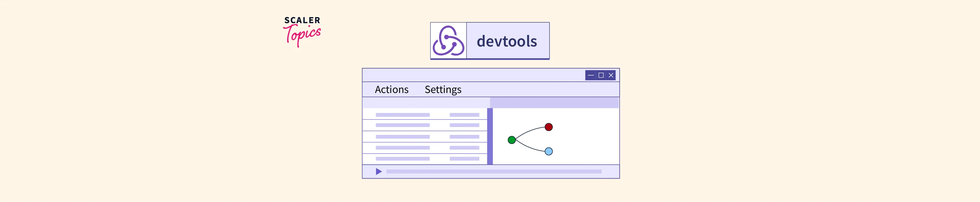Click the playback timeline progress bar
The height and width of the screenshot is (202, 980).
pos(494,172)
